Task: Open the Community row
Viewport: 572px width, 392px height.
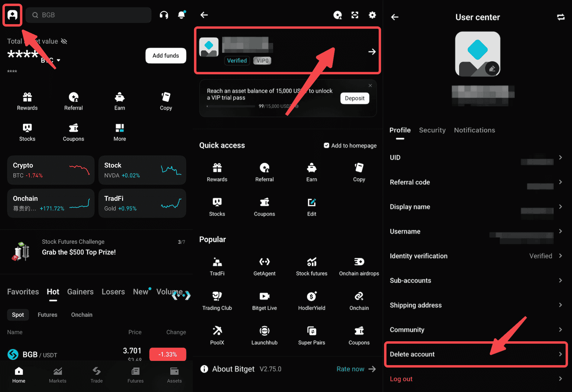Action: [x=476, y=329]
